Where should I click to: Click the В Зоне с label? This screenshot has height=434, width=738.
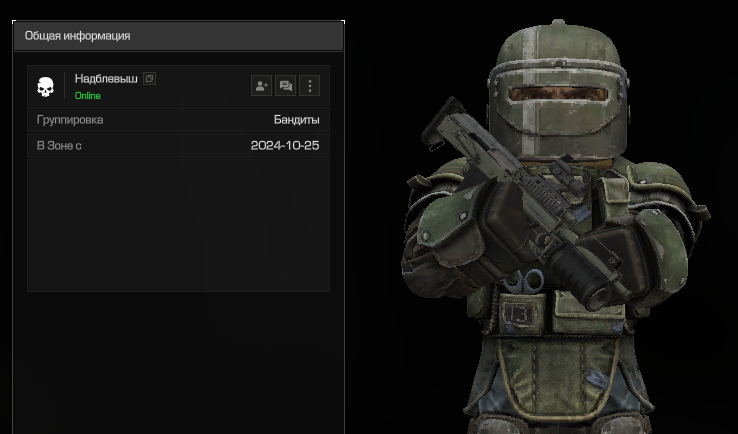(x=59, y=145)
